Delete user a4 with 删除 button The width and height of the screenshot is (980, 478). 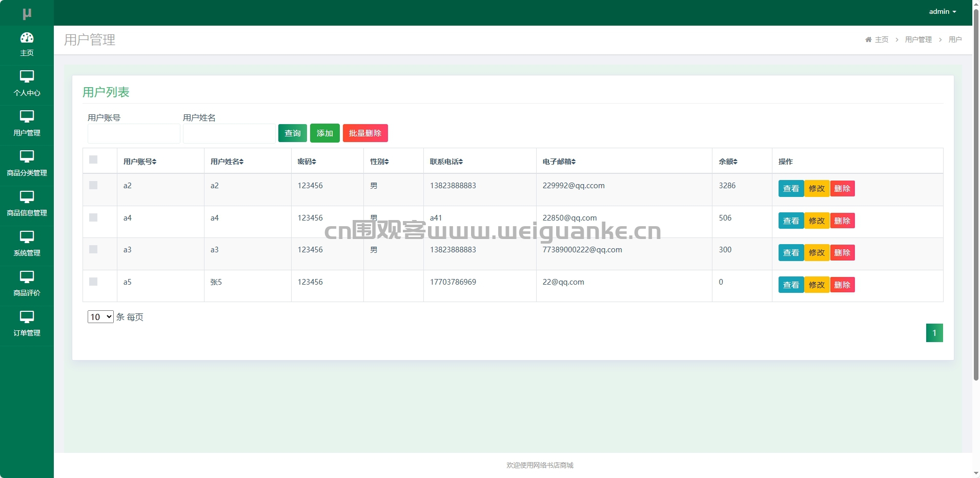[x=842, y=221]
